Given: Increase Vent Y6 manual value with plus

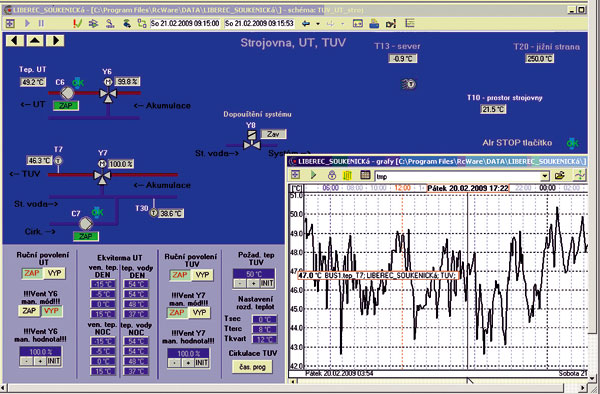Looking at the screenshot, I should (x=40, y=361).
